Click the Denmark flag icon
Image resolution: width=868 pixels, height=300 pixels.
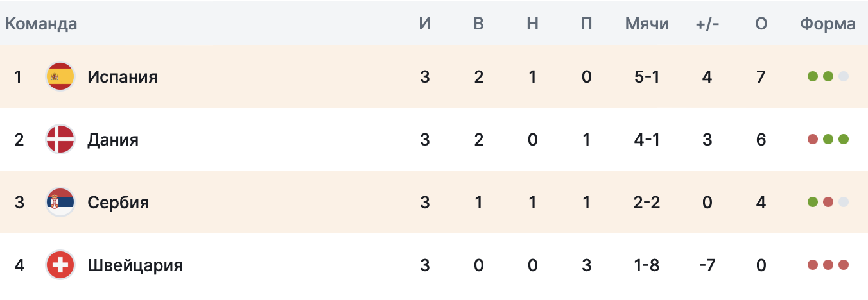point(60,140)
